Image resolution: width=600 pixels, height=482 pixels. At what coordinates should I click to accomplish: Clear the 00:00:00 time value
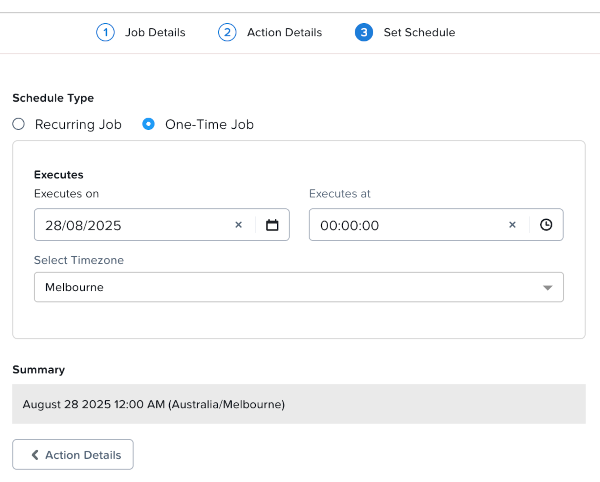(512, 225)
